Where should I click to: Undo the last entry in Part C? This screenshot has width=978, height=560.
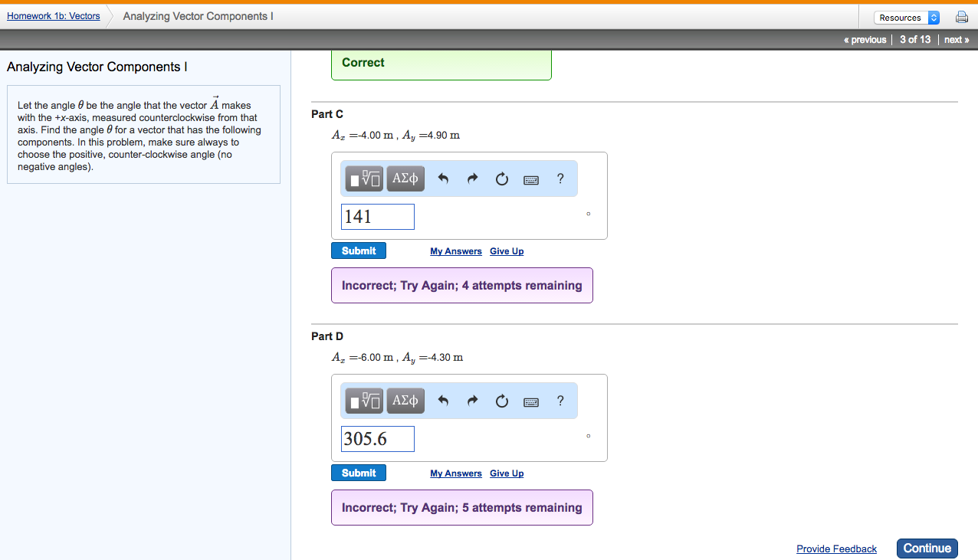point(443,178)
